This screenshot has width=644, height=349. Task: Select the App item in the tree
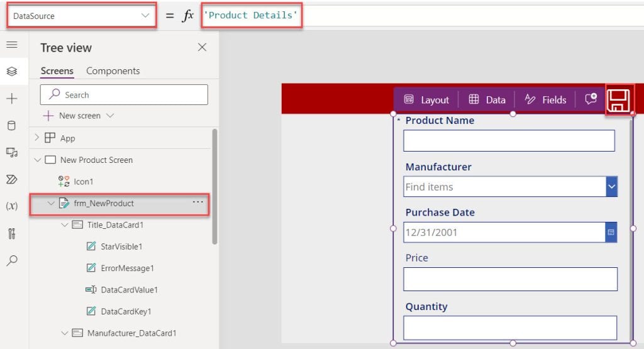(x=67, y=138)
